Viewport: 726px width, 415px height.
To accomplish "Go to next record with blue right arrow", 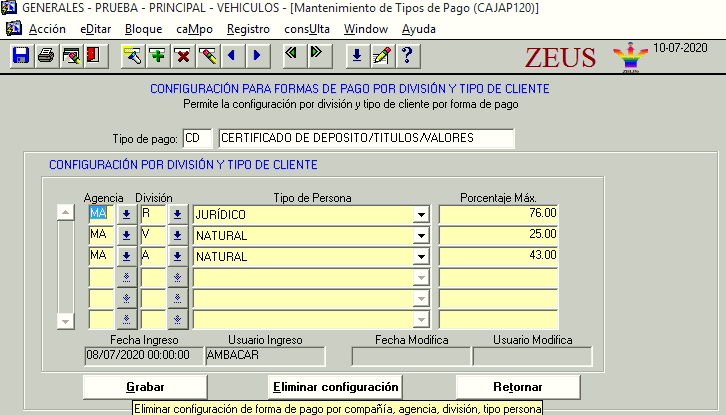I will tap(257, 55).
